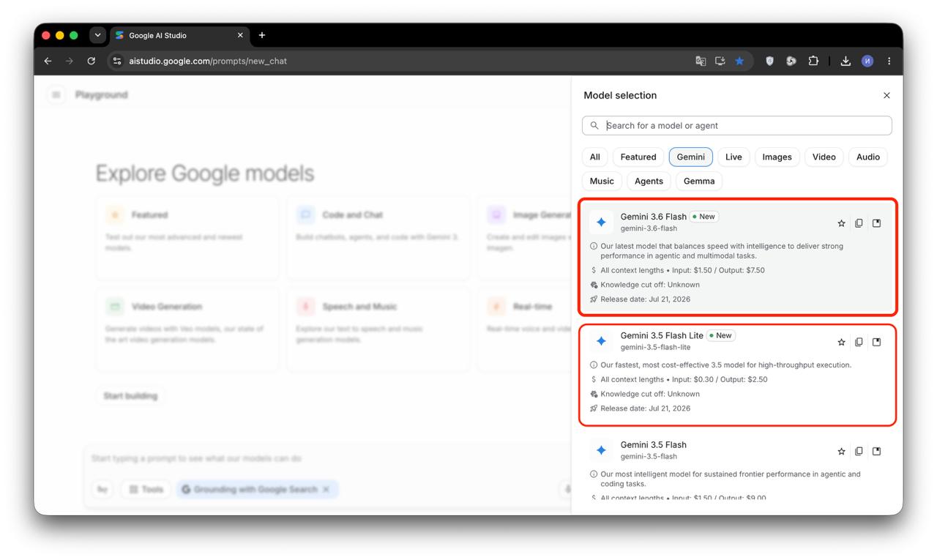Open the Extensions puzzle-piece menu

[x=813, y=61]
